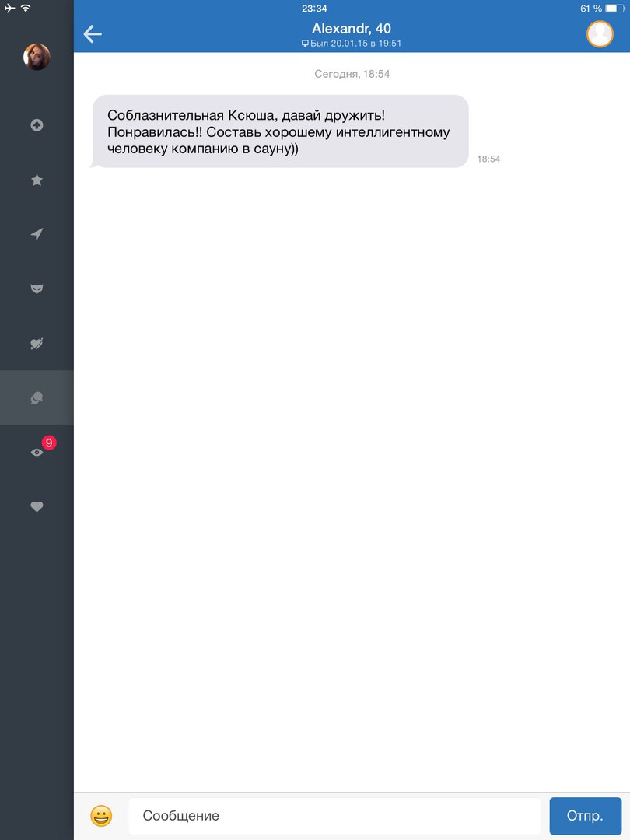Select the message bubble about Ксюша
Viewport: 630px width, 840px height.
click(278, 131)
